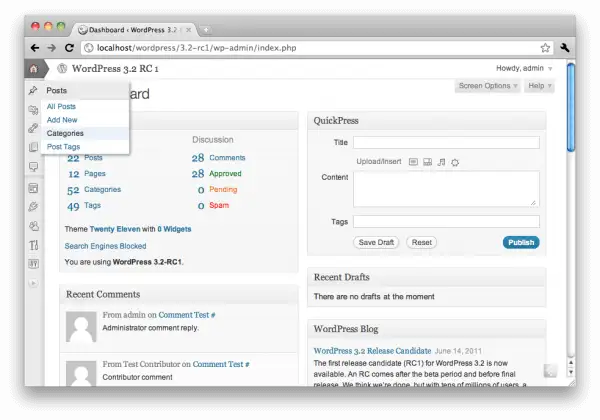Screen dimensions: 600x420
Task: Open the Media sidebar icon
Action: 33,110
